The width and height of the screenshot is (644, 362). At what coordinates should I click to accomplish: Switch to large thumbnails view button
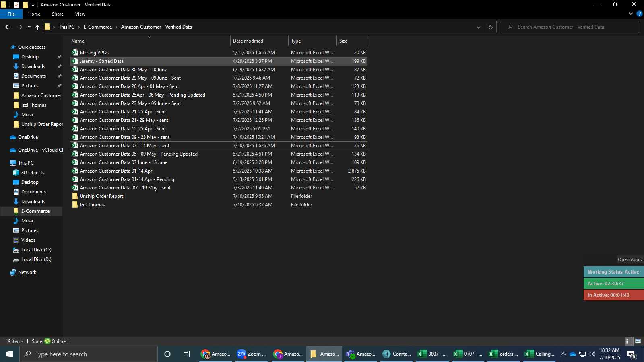[638, 341]
